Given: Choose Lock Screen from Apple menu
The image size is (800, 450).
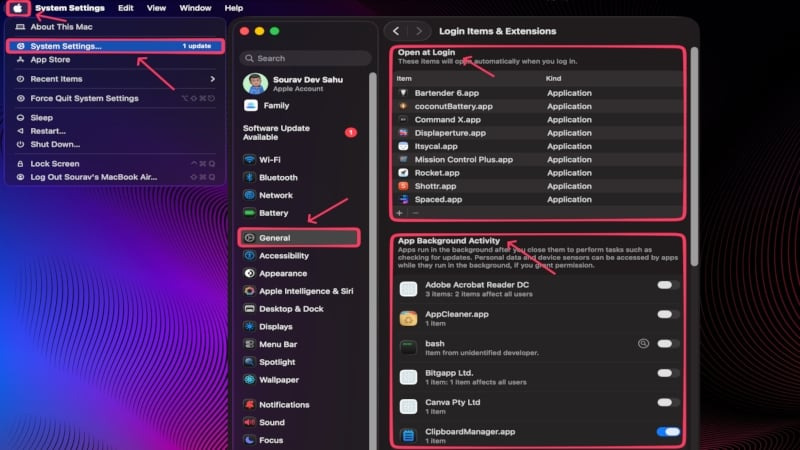Looking at the screenshot, I should [x=116, y=164].
